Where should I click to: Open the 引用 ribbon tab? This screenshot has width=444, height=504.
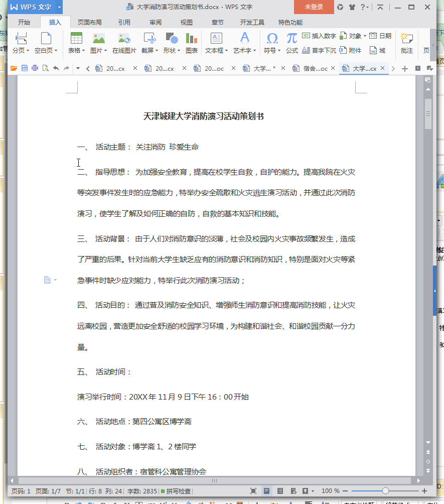click(124, 22)
